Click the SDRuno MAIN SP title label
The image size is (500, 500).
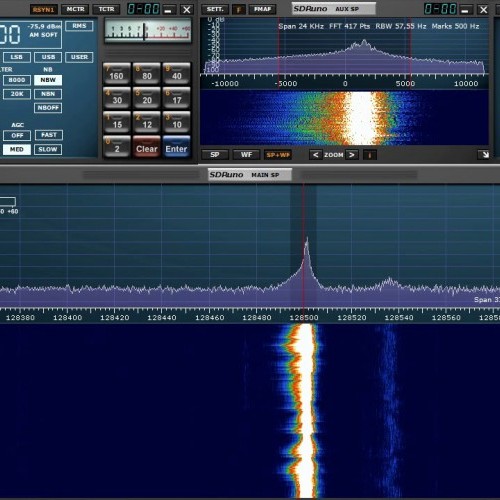coord(250,175)
